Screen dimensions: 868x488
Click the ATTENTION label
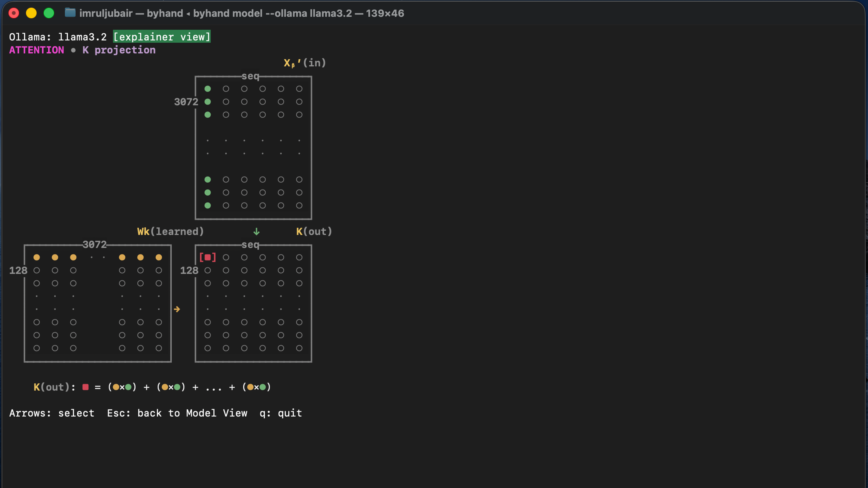tap(36, 50)
